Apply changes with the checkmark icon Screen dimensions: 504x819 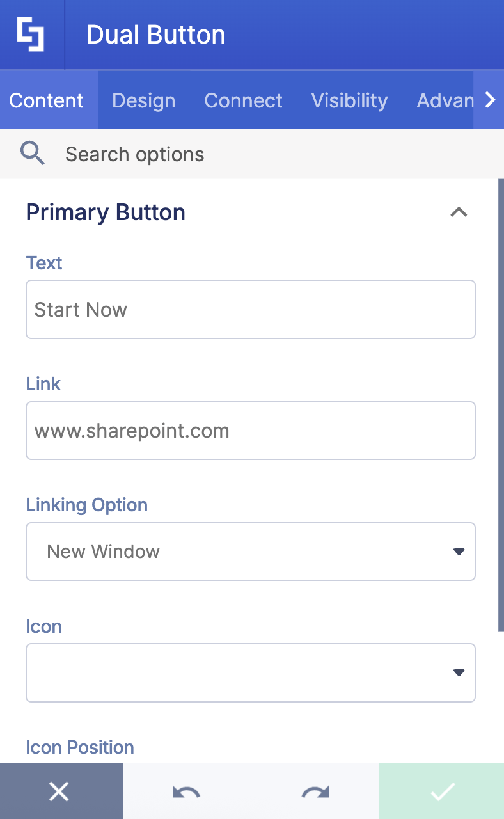tap(441, 791)
